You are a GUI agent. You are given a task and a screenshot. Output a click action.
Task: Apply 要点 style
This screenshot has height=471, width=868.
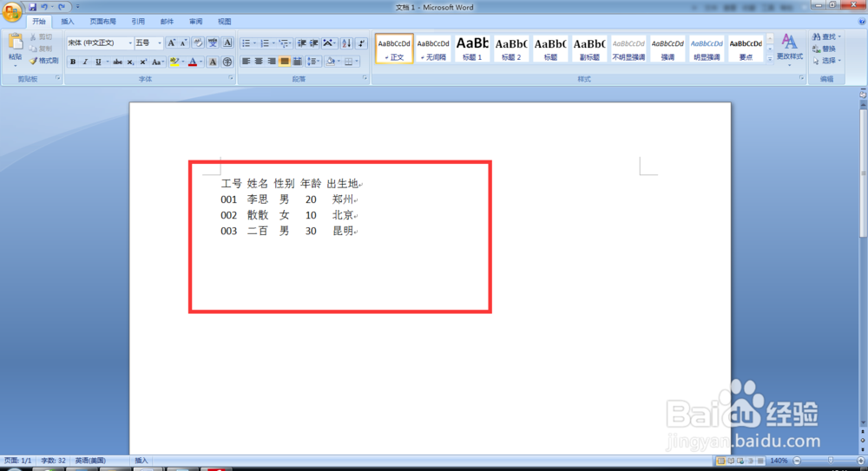tap(746, 49)
